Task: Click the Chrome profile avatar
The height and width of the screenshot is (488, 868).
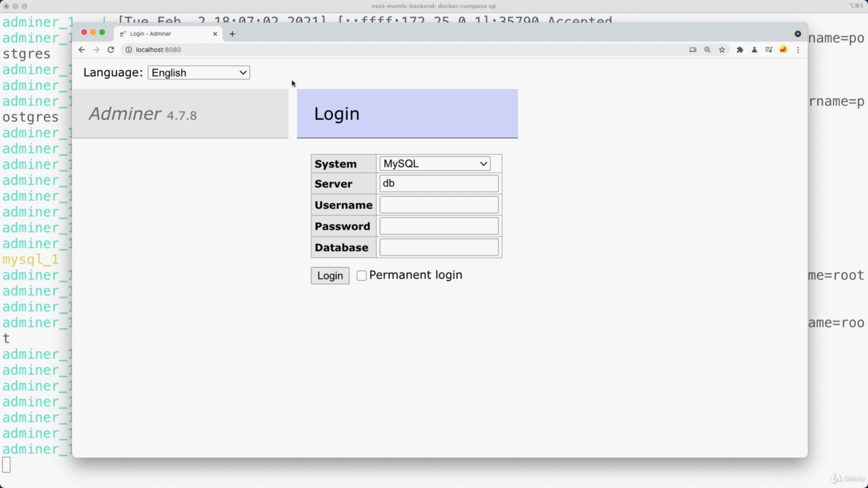Action: pos(783,49)
